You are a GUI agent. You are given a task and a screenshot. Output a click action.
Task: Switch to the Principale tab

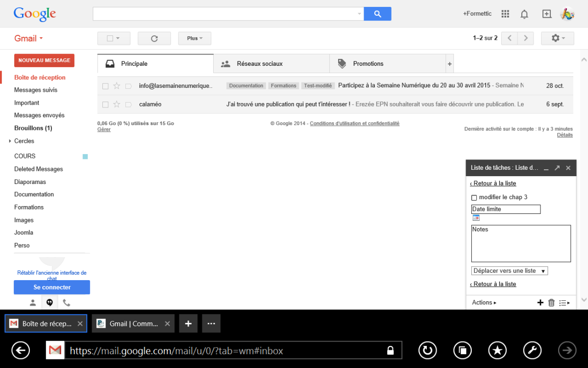tap(155, 64)
